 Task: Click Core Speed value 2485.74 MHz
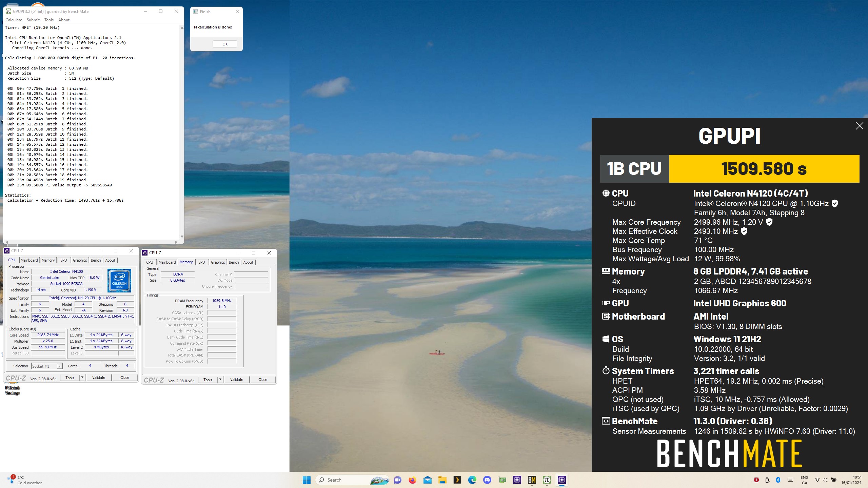click(48, 335)
